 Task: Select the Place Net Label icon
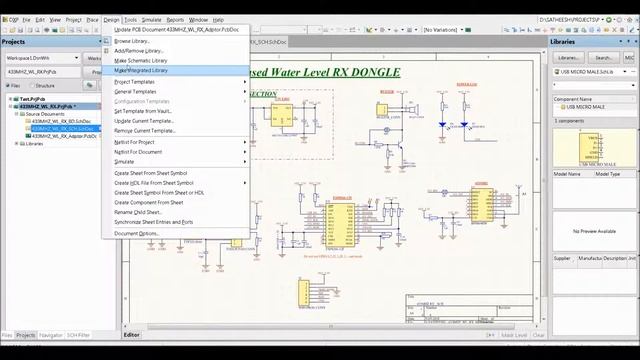click(538, 30)
